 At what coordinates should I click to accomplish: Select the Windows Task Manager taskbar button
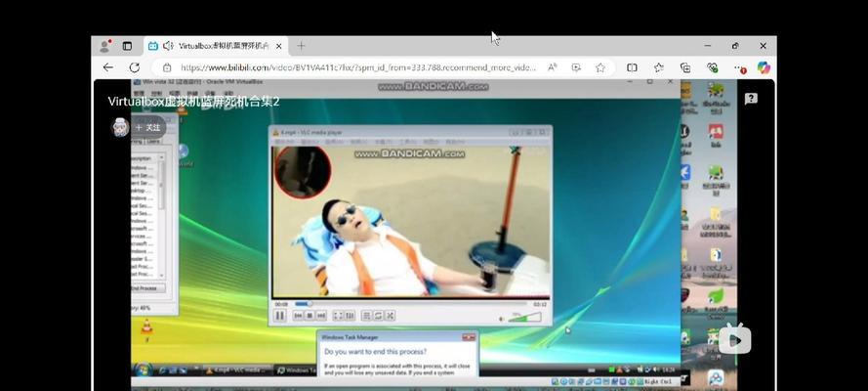pyautogui.click(x=296, y=369)
